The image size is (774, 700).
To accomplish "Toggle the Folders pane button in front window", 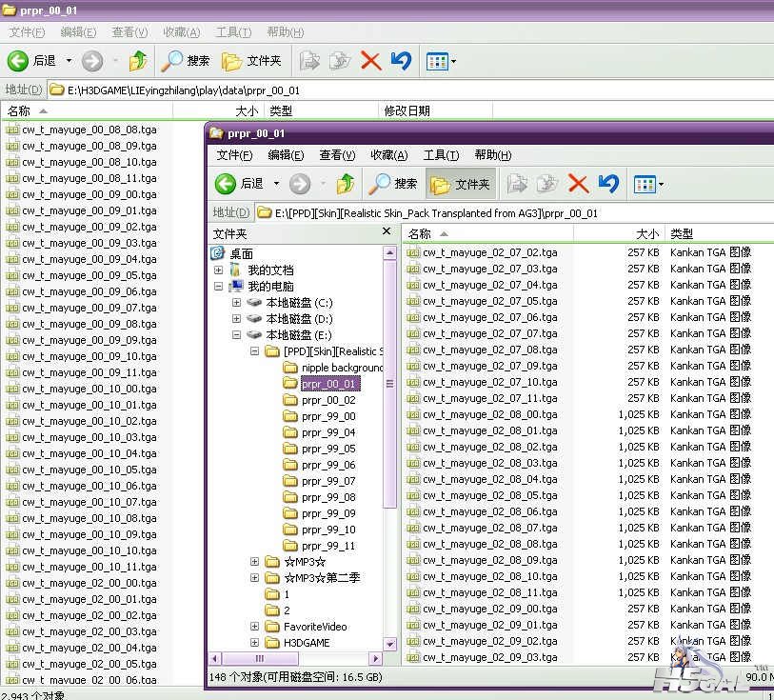I will point(460,184).
